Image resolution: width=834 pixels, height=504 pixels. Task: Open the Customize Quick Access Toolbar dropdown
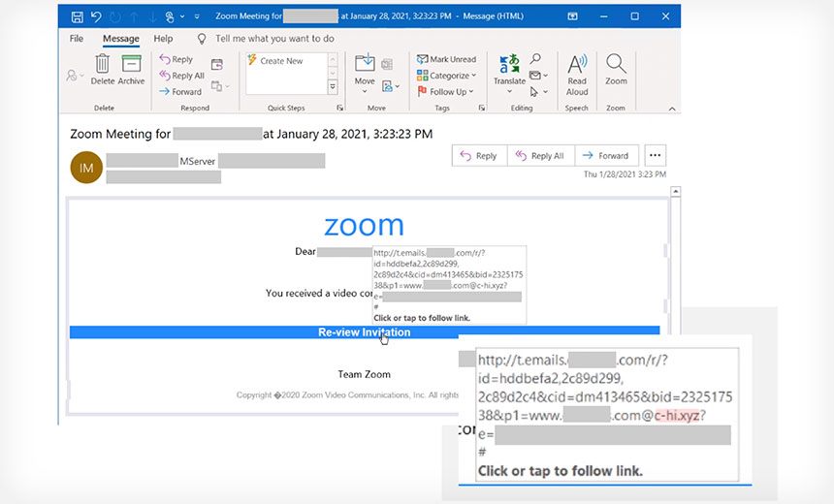coord(197,16)
